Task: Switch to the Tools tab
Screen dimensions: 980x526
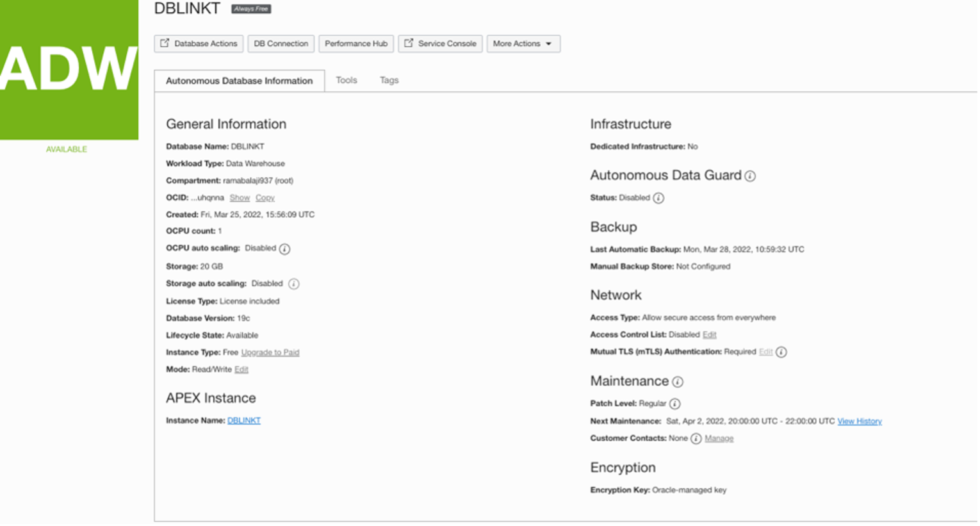Action: (347, 80)
